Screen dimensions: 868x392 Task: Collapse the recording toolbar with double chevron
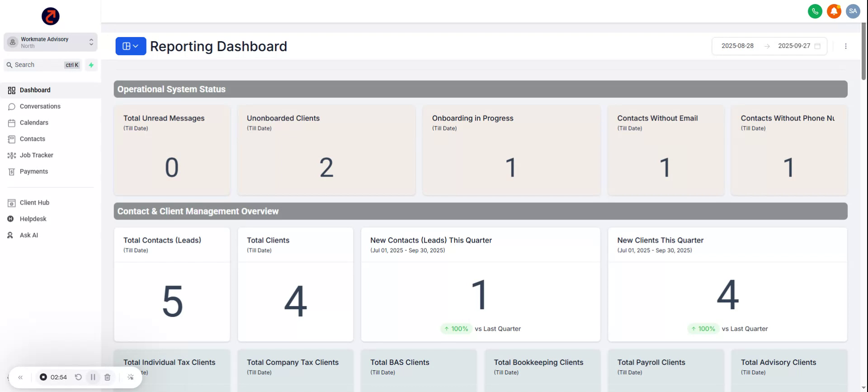click(20, 377)
